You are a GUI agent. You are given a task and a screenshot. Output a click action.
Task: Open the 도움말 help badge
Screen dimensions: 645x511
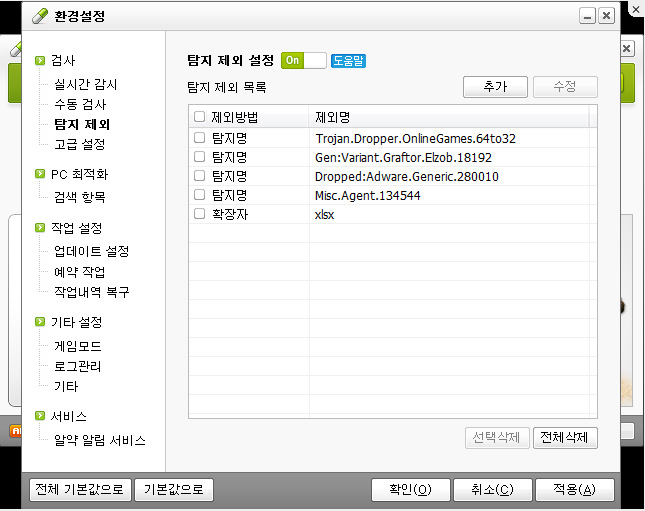pos(349,60)
